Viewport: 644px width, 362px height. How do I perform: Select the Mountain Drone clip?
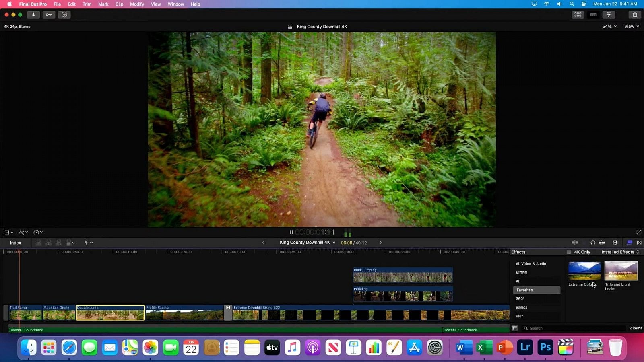coord(59,313)
